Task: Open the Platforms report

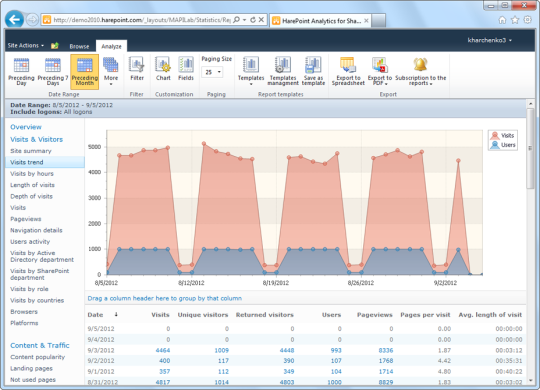Action: pos(24,323)
